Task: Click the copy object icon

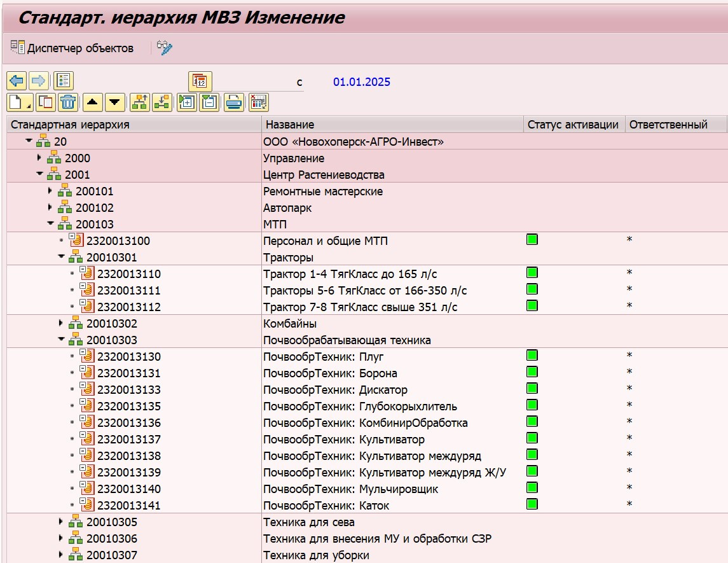Action: coord(46,102)
